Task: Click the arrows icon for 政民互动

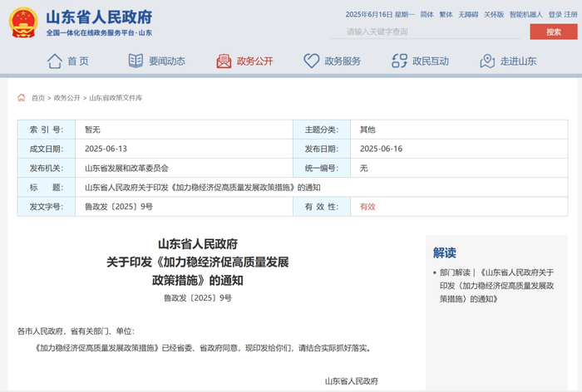Action: point(399,61)
